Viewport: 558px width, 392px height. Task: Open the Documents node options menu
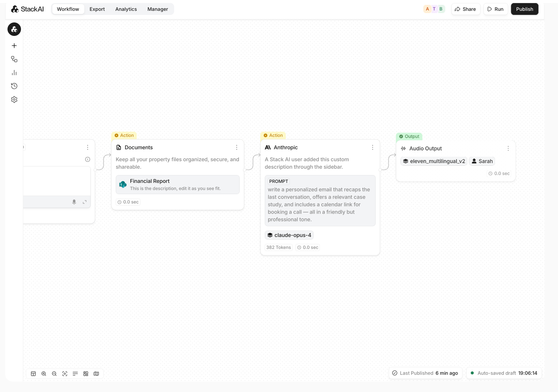pos(237,147)
